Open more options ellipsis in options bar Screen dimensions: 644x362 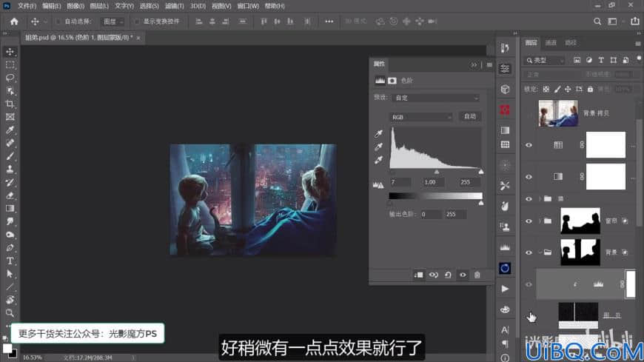click(329, 21)
